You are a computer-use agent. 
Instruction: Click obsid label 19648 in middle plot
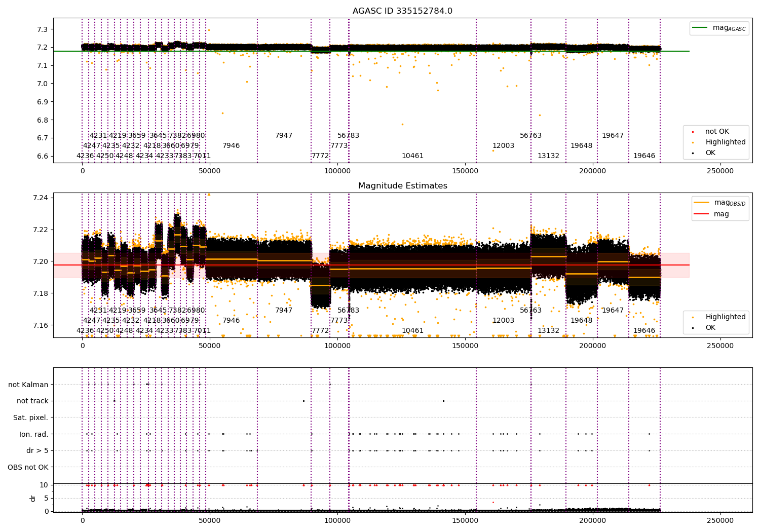(x=581, y=321)
